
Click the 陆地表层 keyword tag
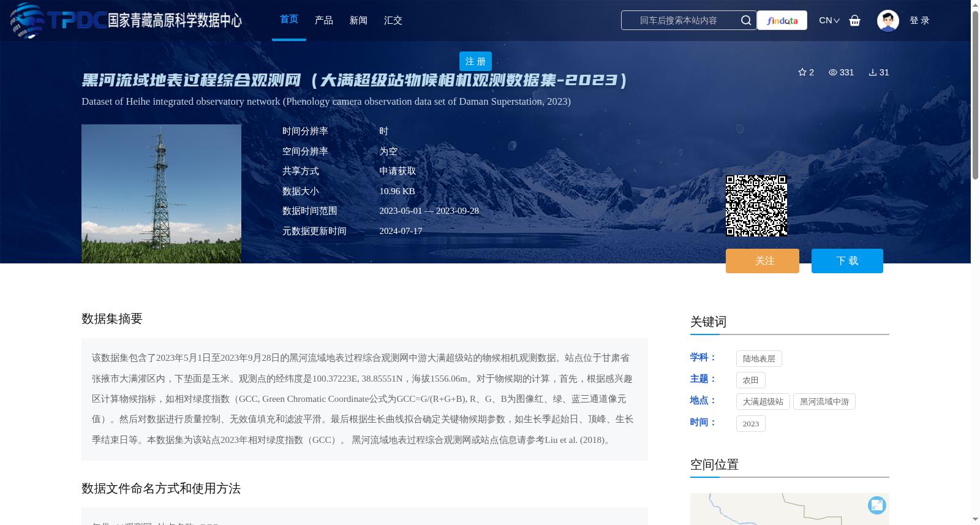tap(759, 359)
